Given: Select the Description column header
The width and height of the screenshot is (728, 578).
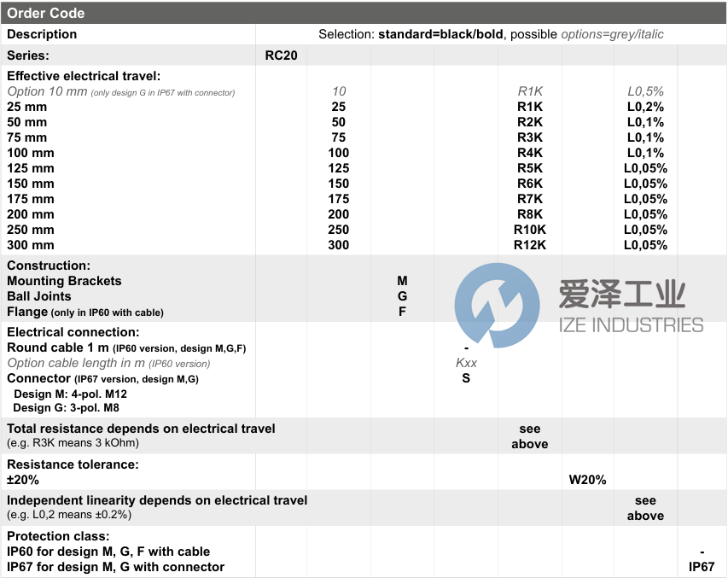Looking at the screenshot, I should click(x=41, y=34).
